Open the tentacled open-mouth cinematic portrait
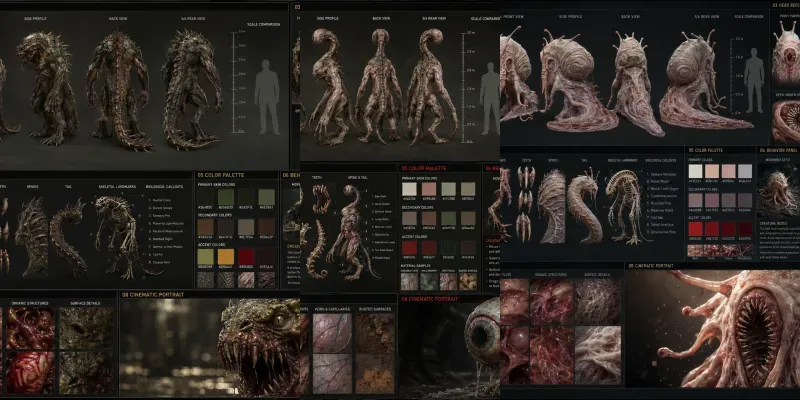Screen dimensions: 800x400 (x=713, y=329)
